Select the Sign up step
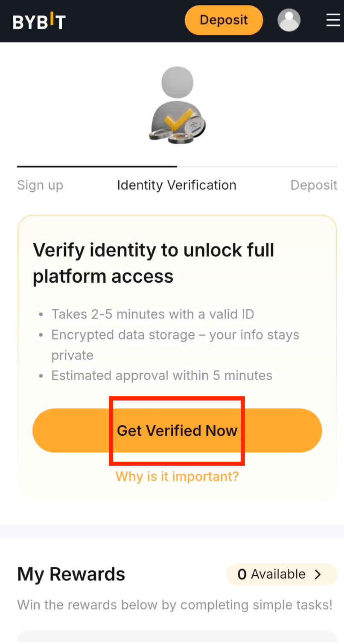The width and height of the screenshot is (344, 644). click(40, 185)
